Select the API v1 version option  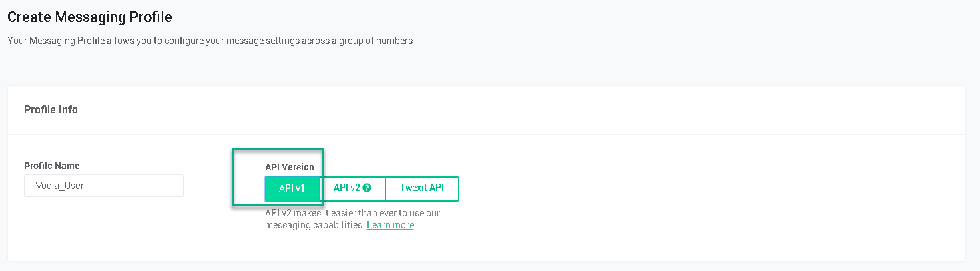point(292,188)
